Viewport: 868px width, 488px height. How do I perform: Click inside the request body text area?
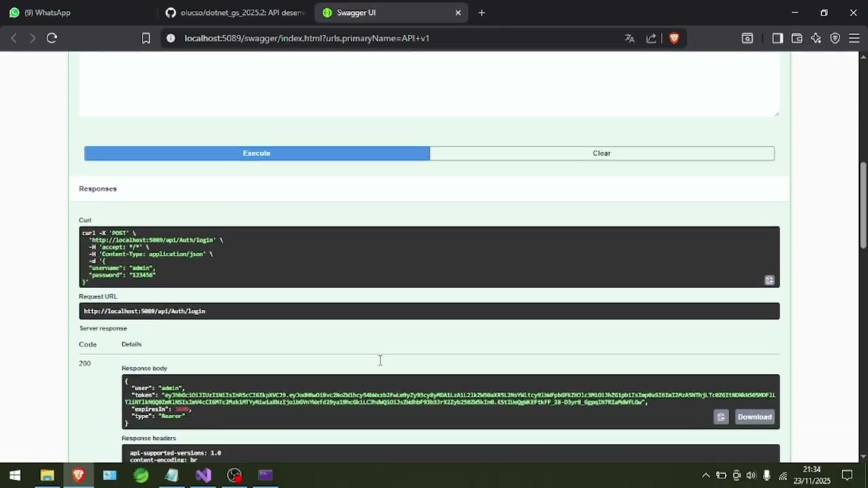(429, 85)
